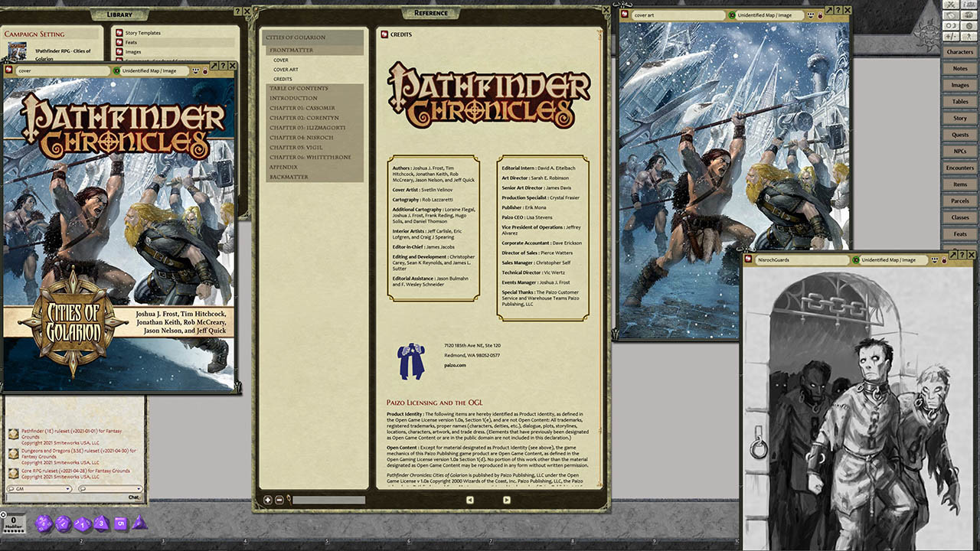Roll the purple d4 die
980x551 pixels.
pyautogui.click(x=140, y=523)
